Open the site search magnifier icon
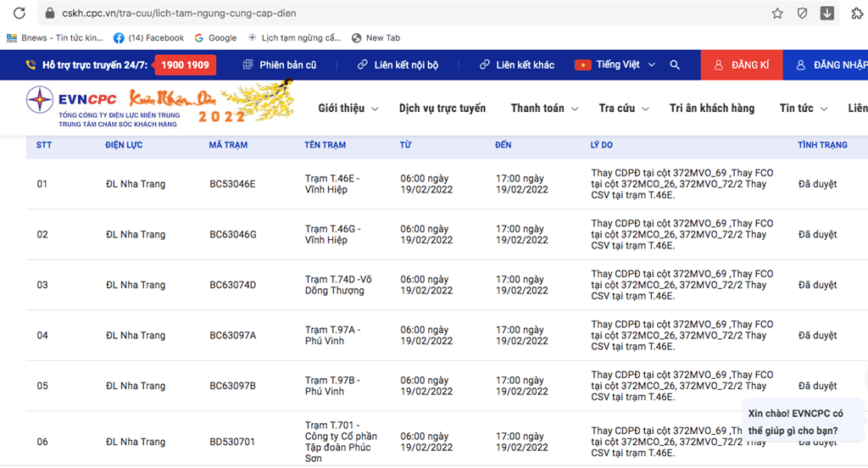The image size is (868, 468). pyautogui.click(x=675, y=65)
